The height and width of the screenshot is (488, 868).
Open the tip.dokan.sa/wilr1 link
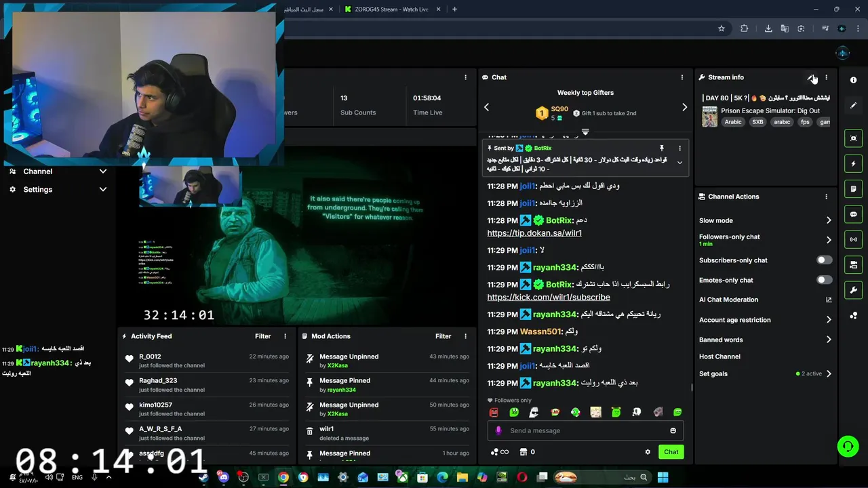click(534, 233)
